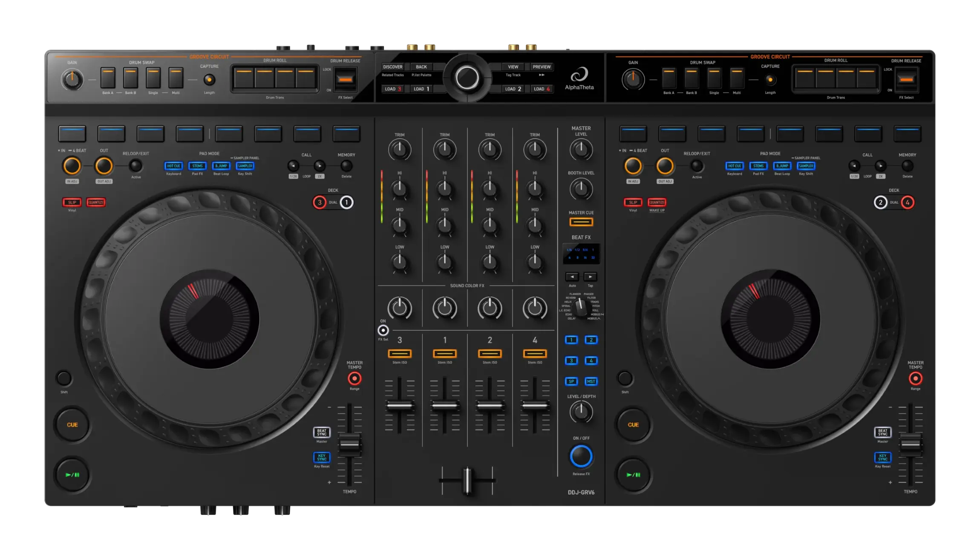Toggle SLIP on the left deck
Image resolution: width=980 pixels, height=560 pixels.
coord(72,202)
